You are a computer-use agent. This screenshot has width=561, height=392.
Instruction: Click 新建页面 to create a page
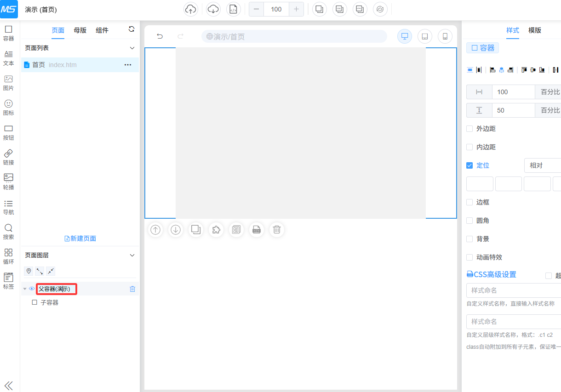(80, 239)
